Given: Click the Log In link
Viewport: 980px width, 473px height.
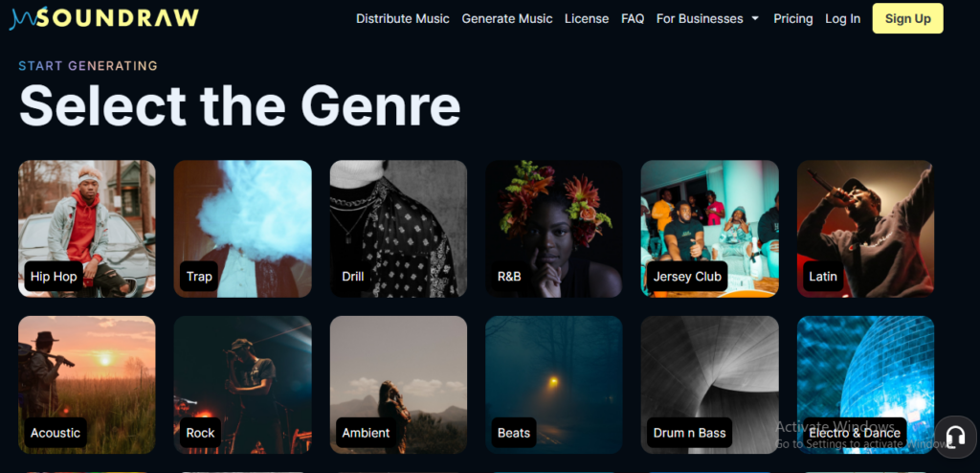Looking at the screenshot, I should pyautogui.click(x=842, y=19).
